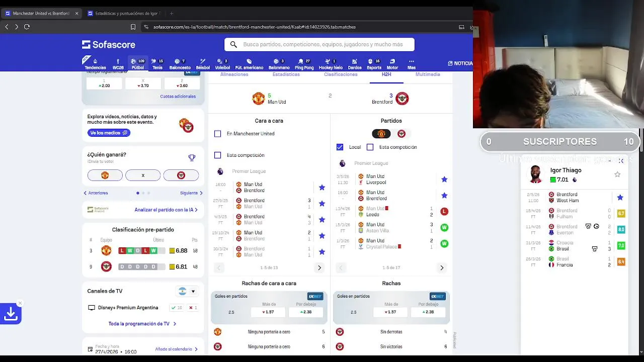Vote for Brentford to win
Viewport: 644px width, 362px height.
181,175
